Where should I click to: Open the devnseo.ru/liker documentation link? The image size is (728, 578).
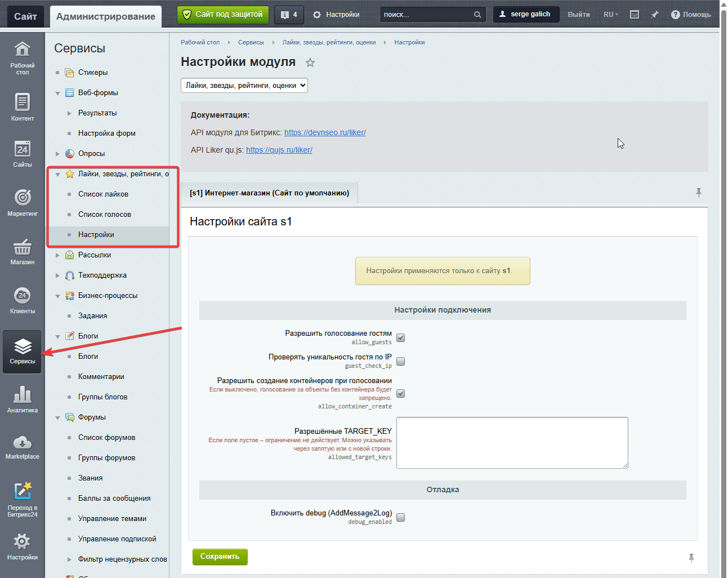tap(325, 132)
